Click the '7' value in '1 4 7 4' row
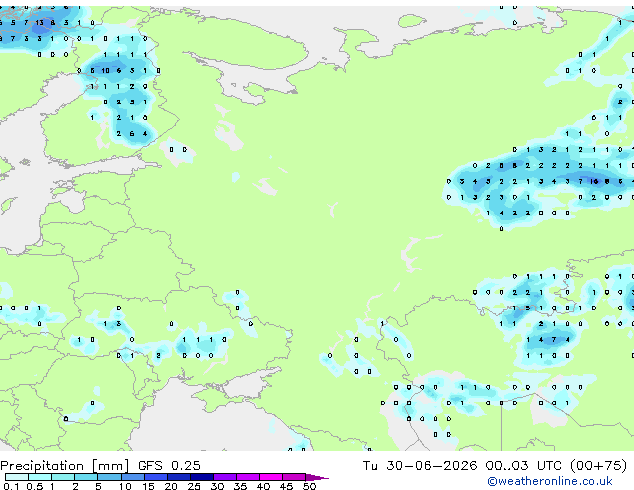Screen dimensions: 634x490 tap(554, 340)
